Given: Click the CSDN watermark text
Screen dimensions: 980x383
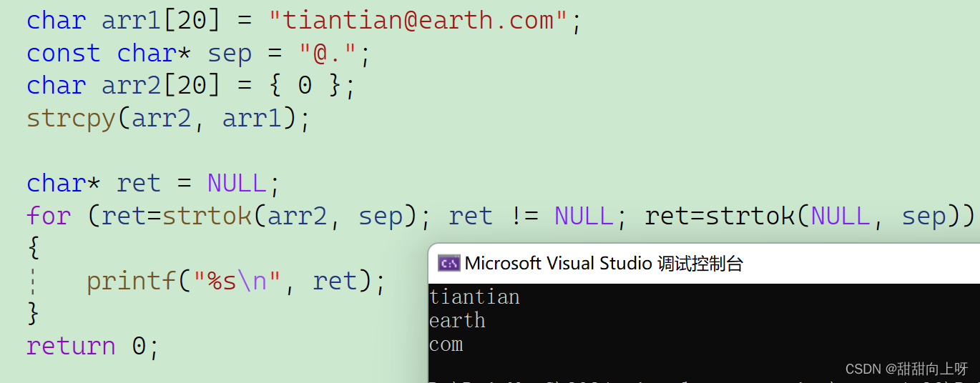Looking at the screenshot, I should (906, 369).
